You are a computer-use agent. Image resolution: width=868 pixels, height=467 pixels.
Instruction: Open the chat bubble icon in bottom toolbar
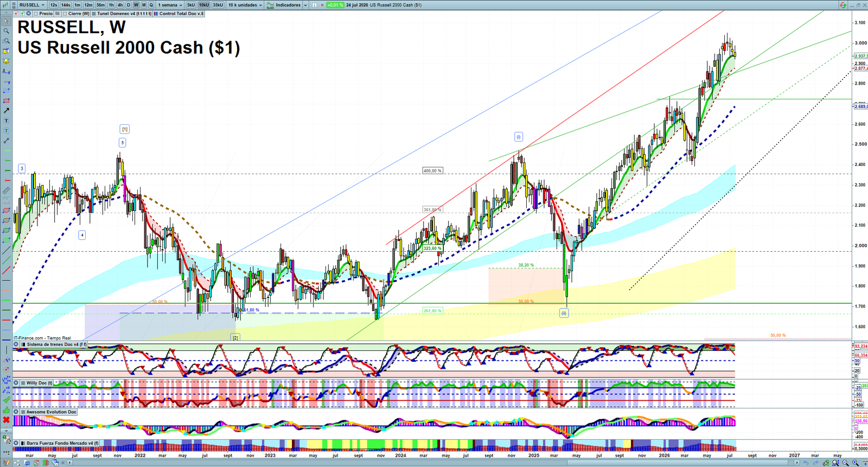(x=27, y=463)
